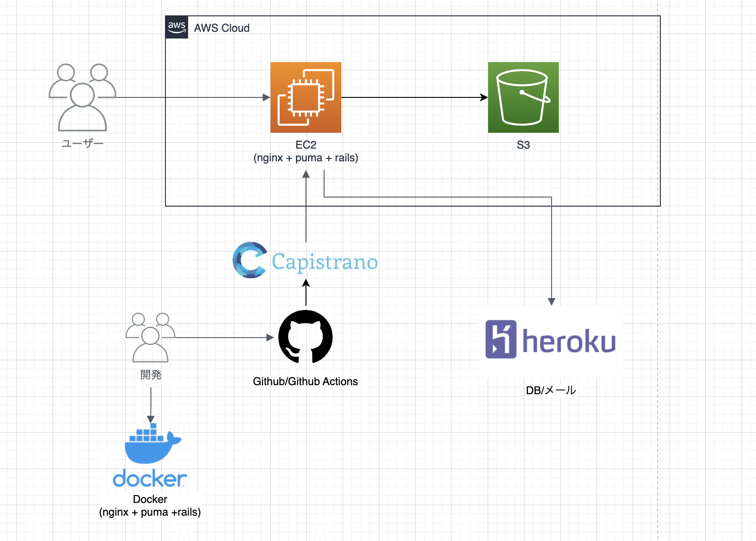Select the EC2 instance icon
This screenshot has height=541, width=756.
[305, 97]
